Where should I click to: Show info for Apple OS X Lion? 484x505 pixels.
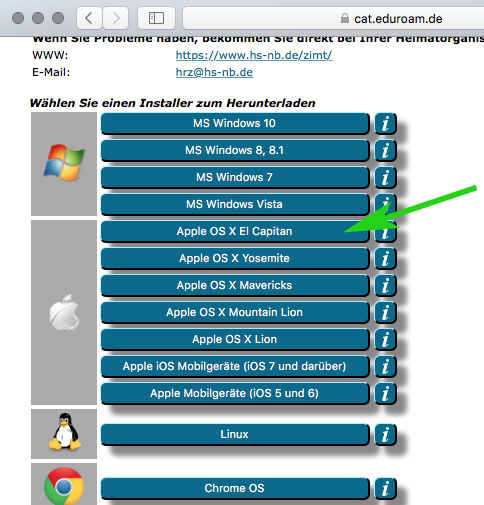385,340
